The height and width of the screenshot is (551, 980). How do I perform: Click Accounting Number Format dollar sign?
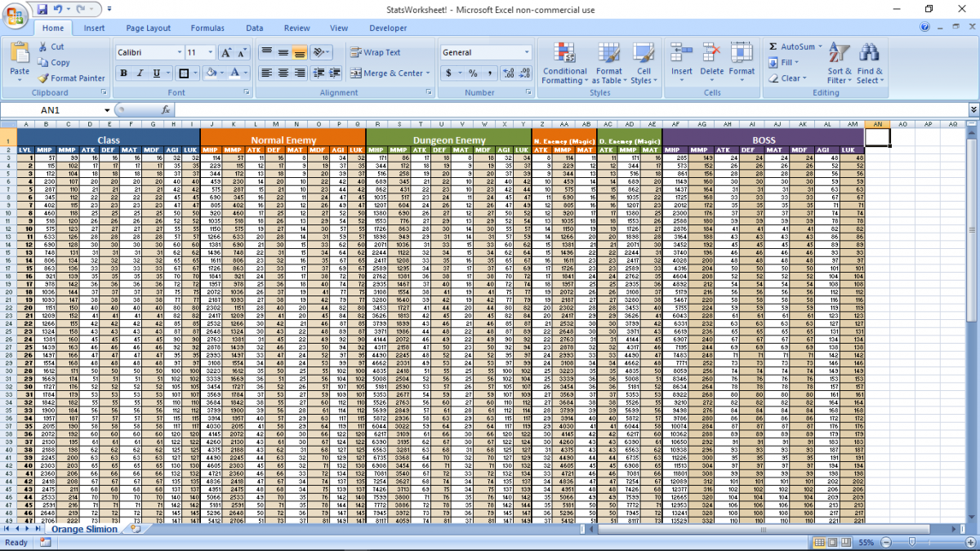(448, 73)
